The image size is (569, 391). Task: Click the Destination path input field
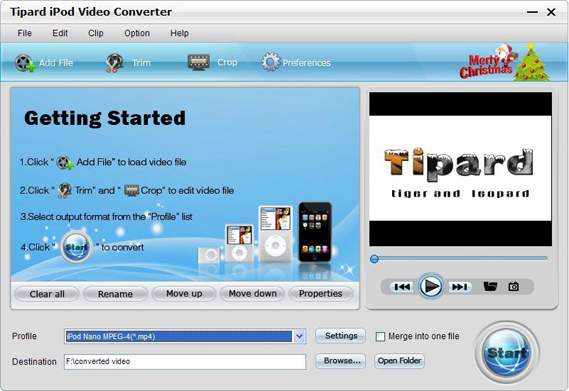click(185, 362)
